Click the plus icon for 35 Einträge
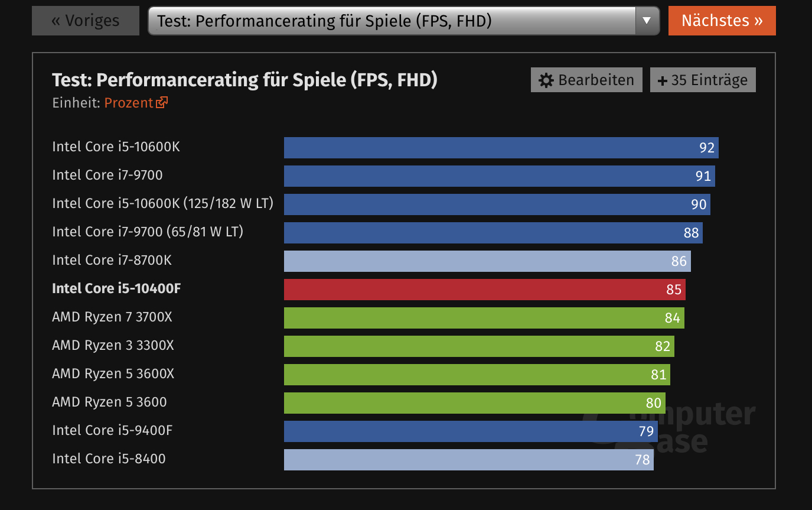 [662, 81]
